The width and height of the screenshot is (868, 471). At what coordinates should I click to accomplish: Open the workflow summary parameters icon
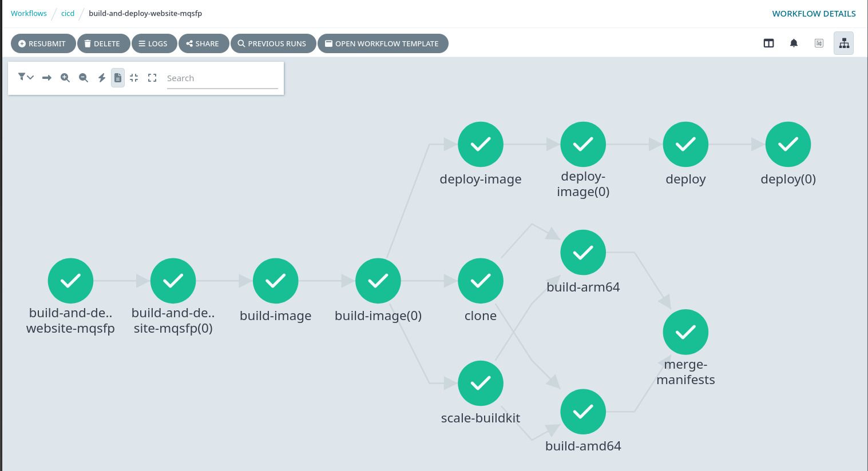pos(819,43)
